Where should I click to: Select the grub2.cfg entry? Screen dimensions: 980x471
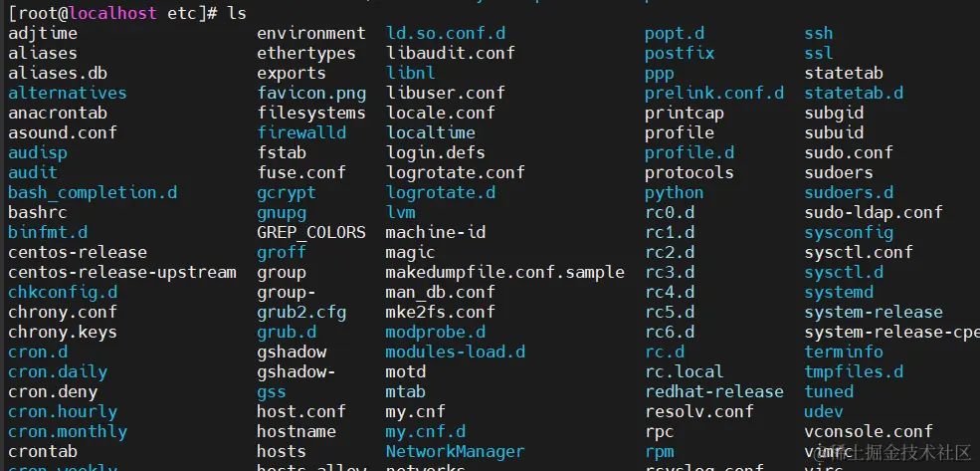click(x=300, y=312)
